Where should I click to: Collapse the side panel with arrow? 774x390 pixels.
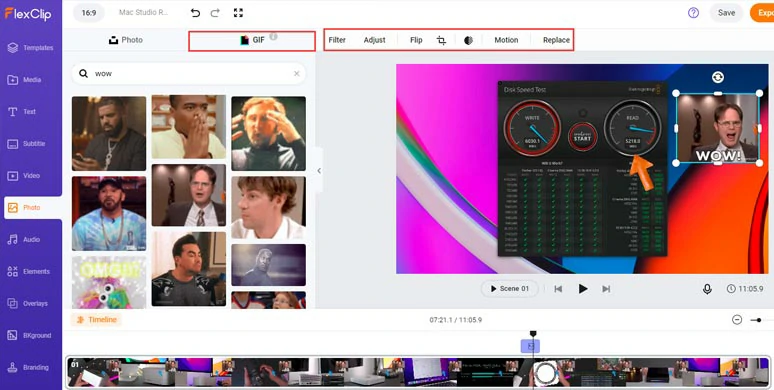pos(319,171)
